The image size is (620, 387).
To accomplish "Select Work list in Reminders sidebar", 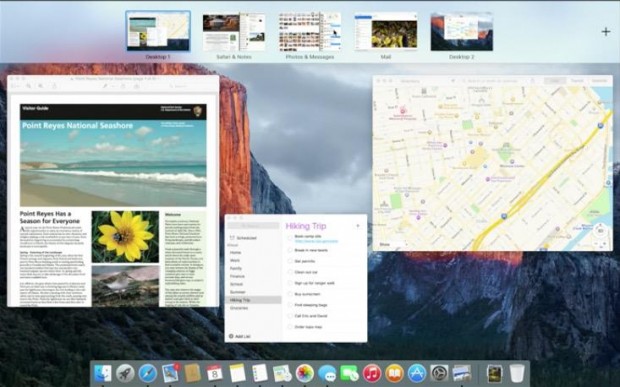I will (x=253, y=261).
